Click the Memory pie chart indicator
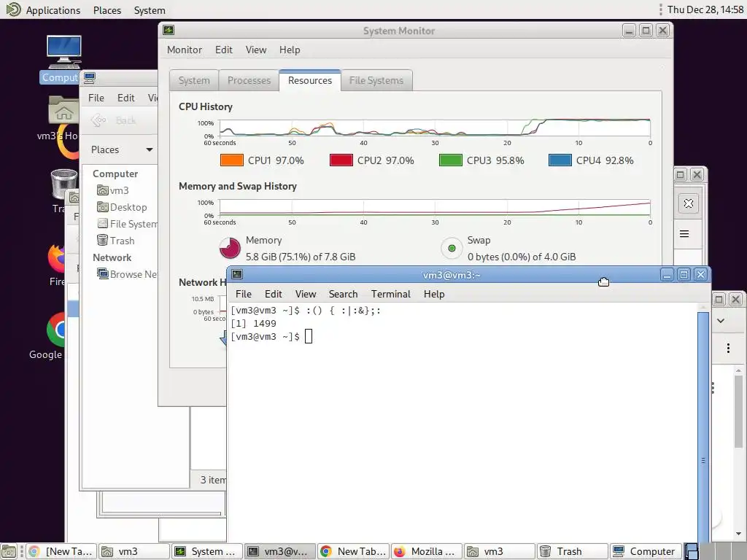The height and width of the screenshot is (560, 747). [230, 248]
